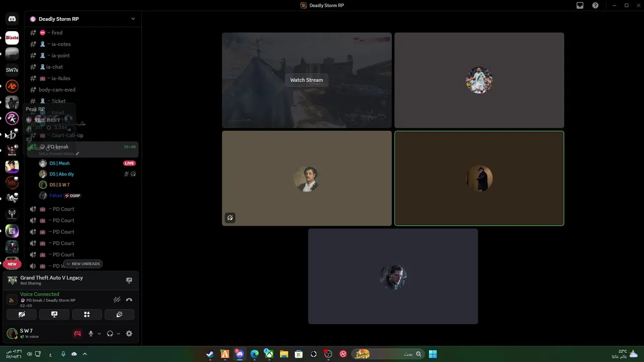This screenshot has height=362, width=644.
Task: Open voice connection details signal icon
Action: pos(12,300)
